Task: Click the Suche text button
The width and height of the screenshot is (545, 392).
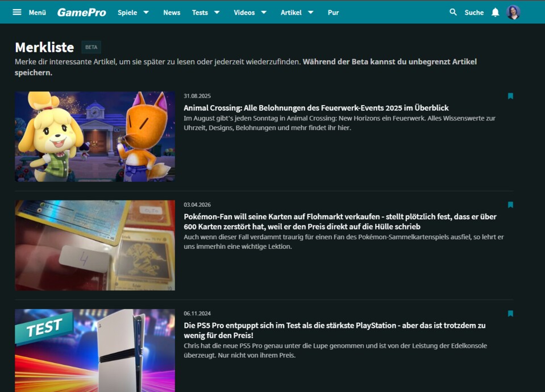Action: (x=474, y=12)
